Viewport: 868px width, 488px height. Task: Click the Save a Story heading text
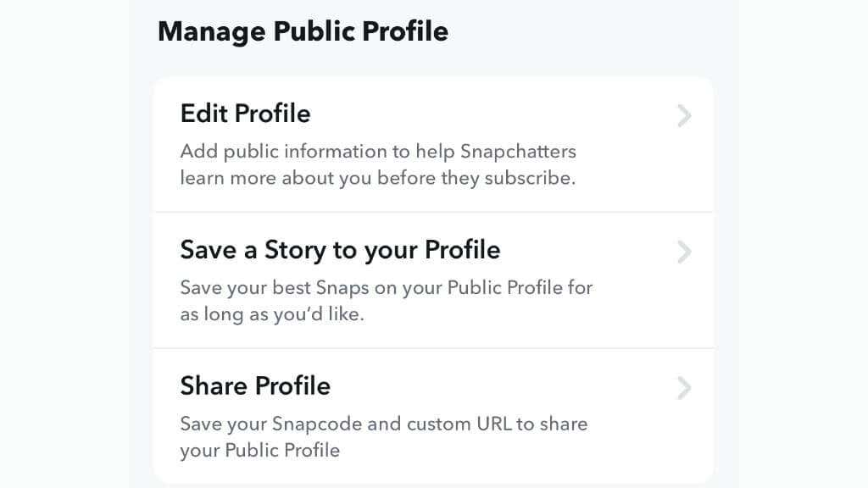340,250
